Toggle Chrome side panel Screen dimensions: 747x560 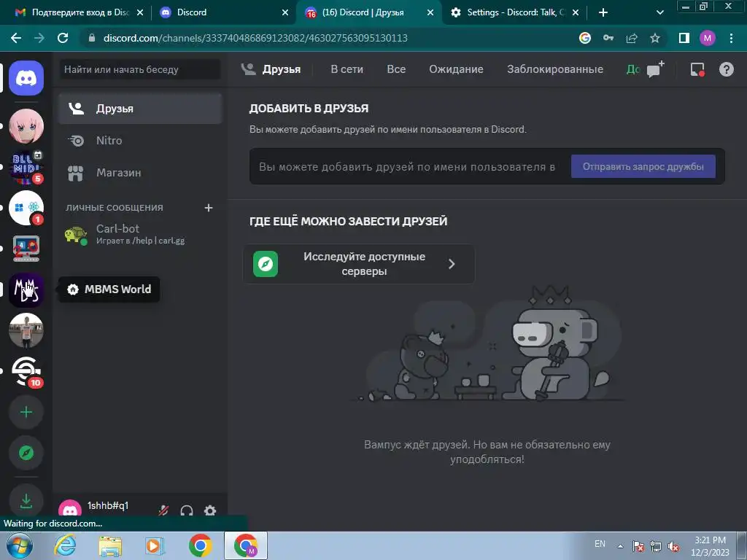pyautogui.click(x=684, y=38)
